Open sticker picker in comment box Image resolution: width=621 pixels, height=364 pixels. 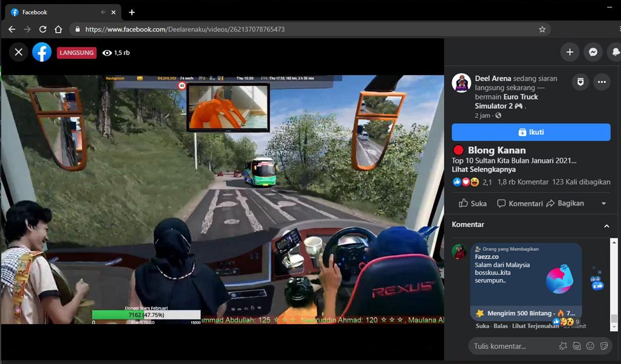604,346
